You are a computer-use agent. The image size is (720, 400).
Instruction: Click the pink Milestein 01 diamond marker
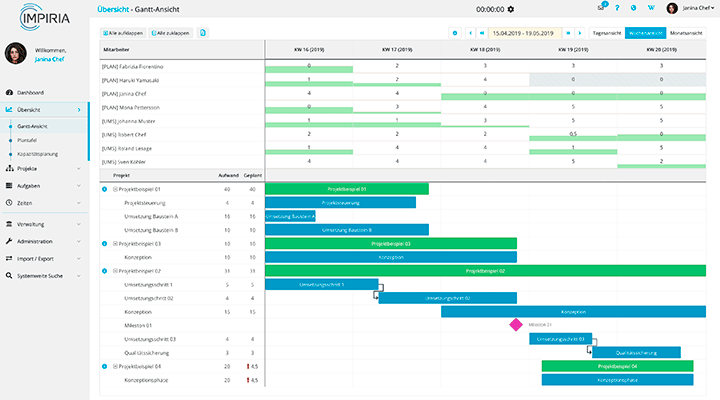(x=516, y=325)
